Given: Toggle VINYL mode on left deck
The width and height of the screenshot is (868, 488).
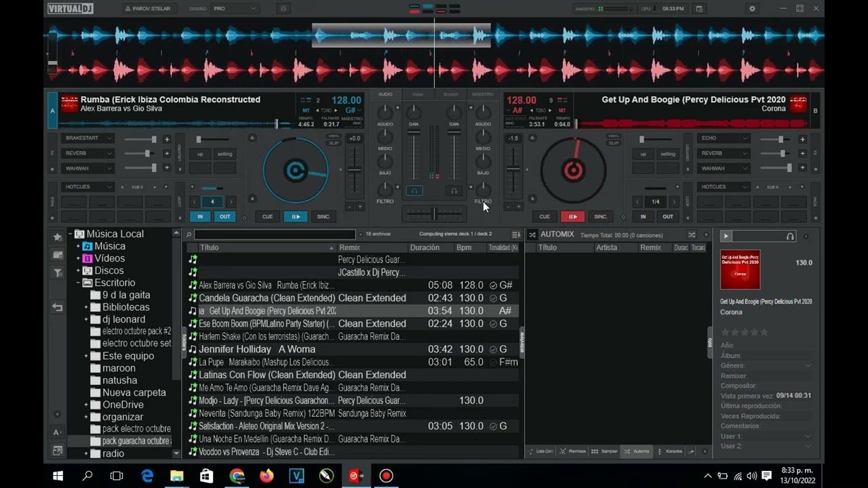Looking at the screenshot, I should point(334,136).
